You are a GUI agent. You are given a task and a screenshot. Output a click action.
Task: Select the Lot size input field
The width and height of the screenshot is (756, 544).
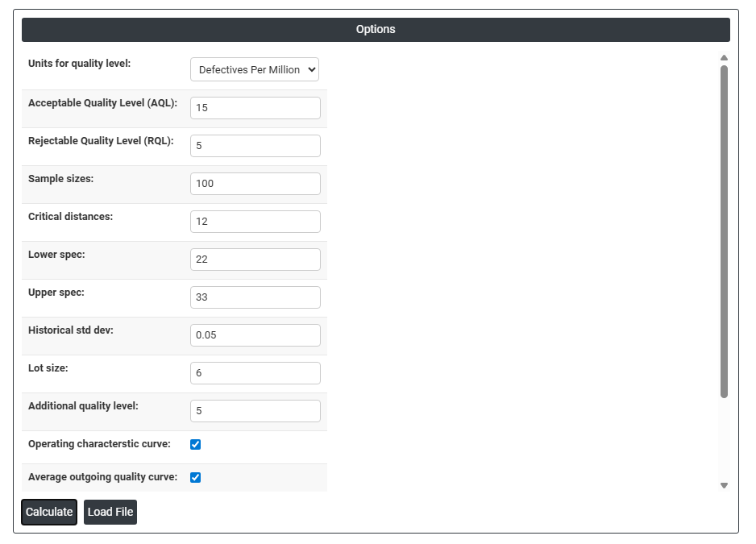255,373
